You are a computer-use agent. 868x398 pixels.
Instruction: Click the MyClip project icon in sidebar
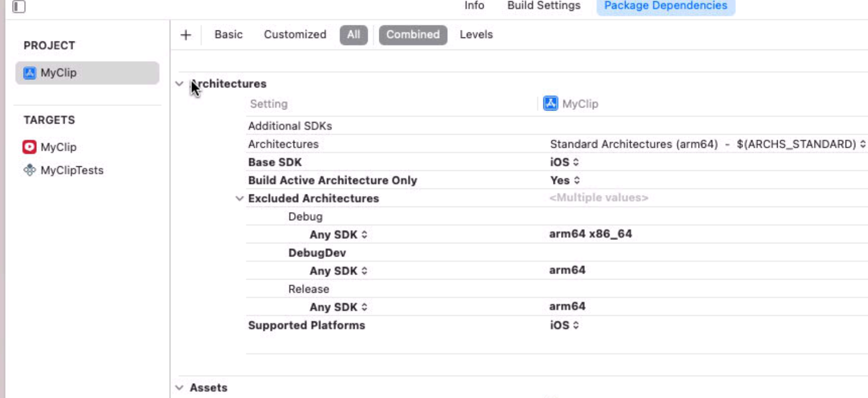point(29,73)
